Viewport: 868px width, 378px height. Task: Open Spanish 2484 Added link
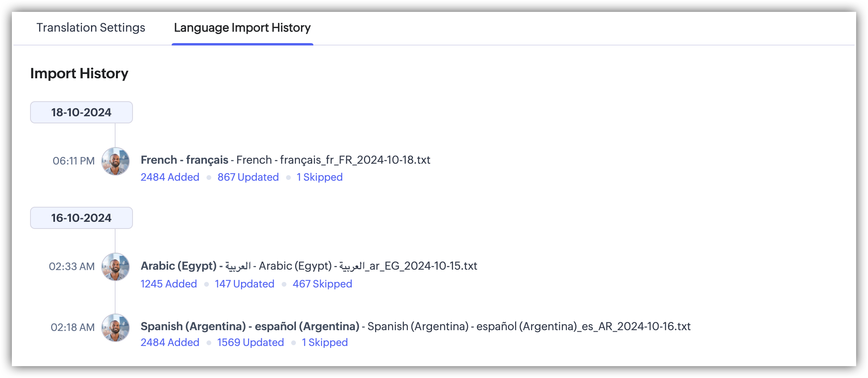click(170, 342)
